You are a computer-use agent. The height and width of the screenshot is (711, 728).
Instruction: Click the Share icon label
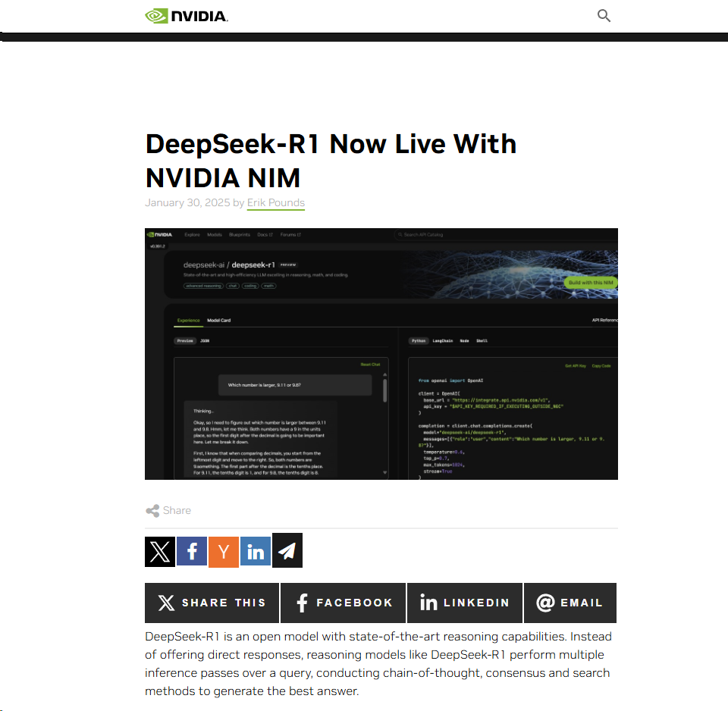[x=168, y=510]
